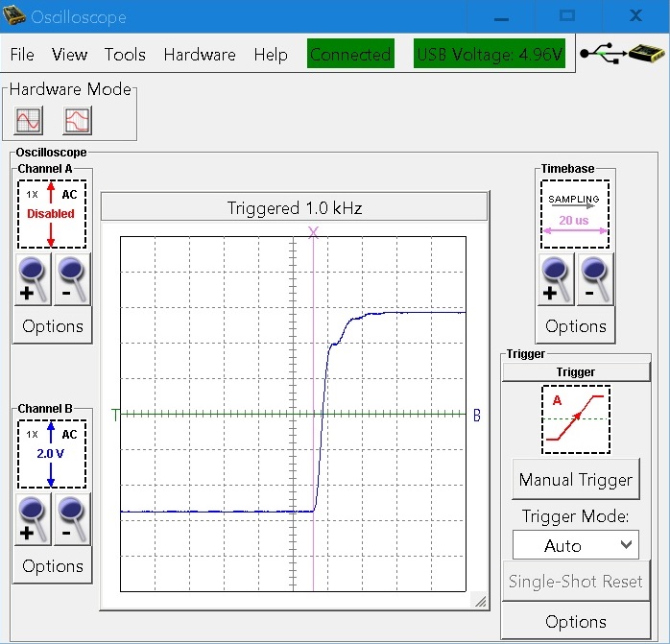Open Channel A Options

53,326
